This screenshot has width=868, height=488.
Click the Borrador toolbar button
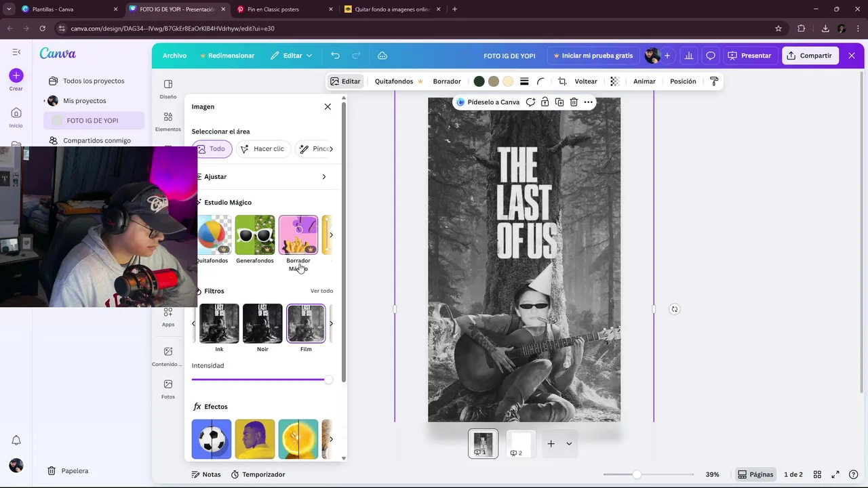(x=447, y=81)
